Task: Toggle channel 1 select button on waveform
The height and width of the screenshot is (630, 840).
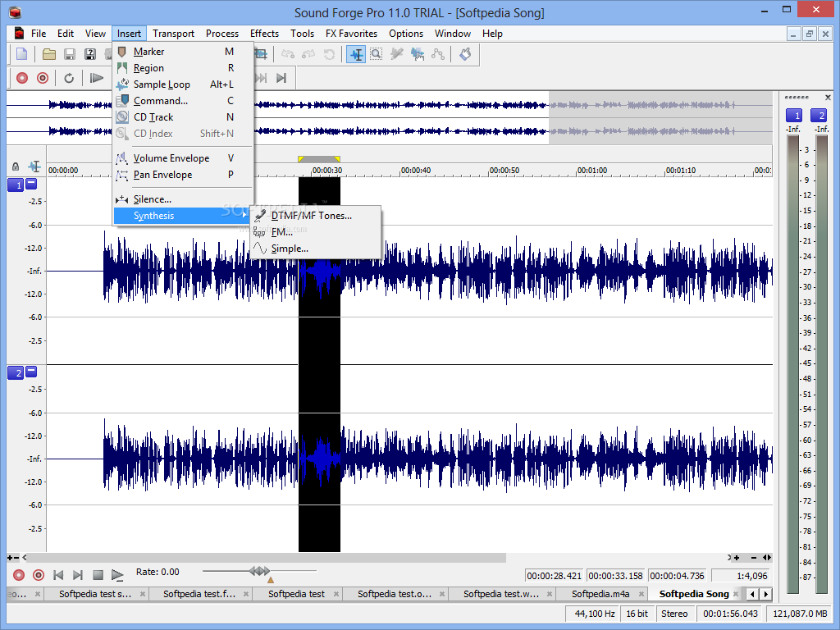Action: pyautogui.click(x=16, y=185)
